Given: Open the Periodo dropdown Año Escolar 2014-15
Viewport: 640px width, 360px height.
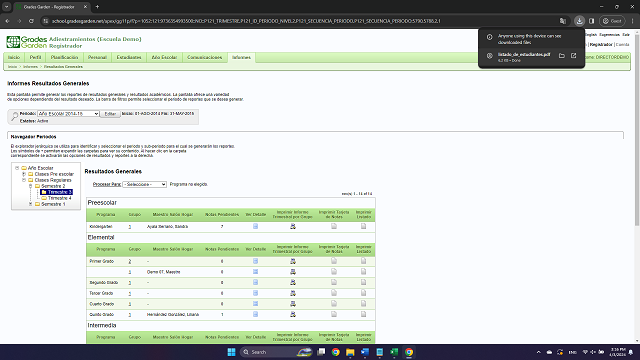Looking at the screenshot, I should tap(68, 114).
